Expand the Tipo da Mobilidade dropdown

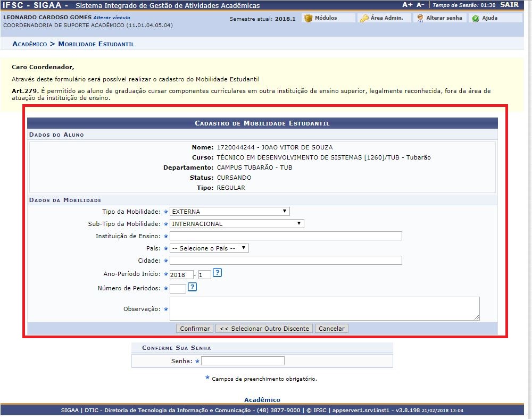click(x=229, y=212)
